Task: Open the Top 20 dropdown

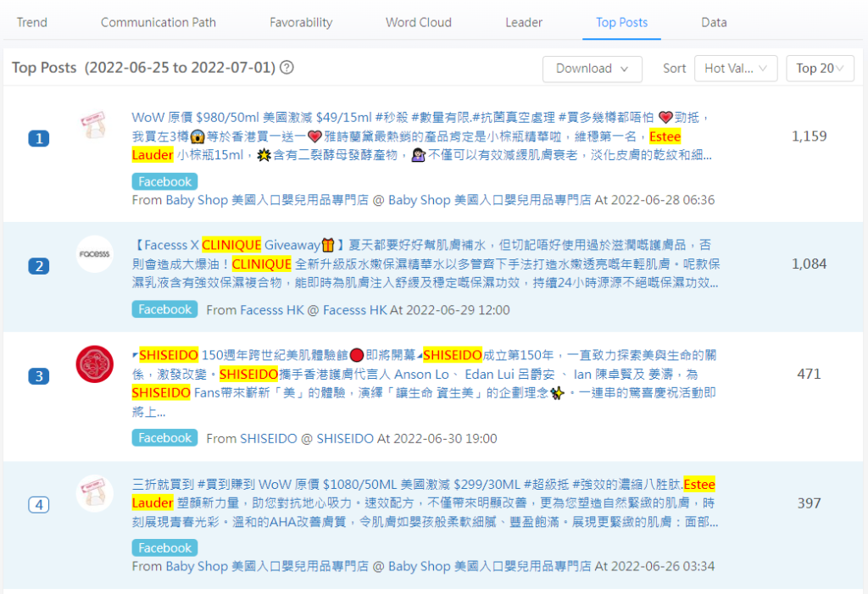Action: click(x=820, y=69)
